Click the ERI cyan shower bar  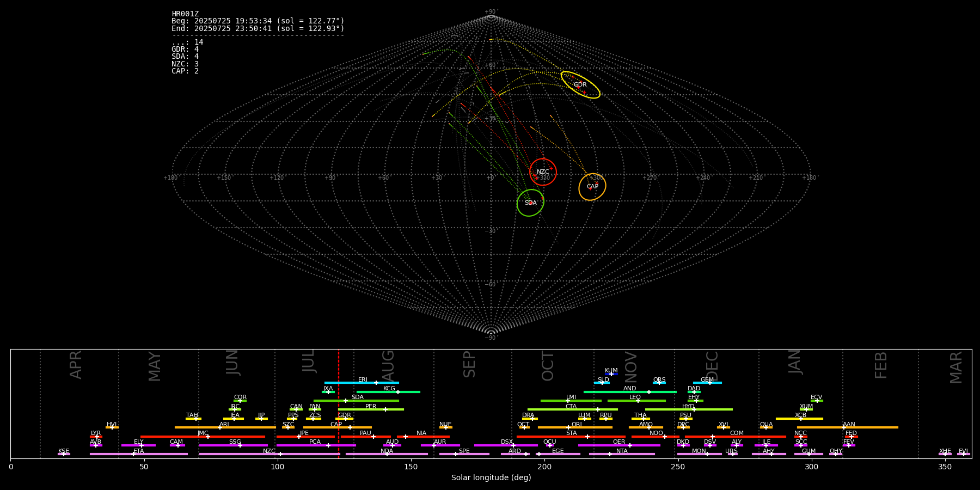(362, 383)
